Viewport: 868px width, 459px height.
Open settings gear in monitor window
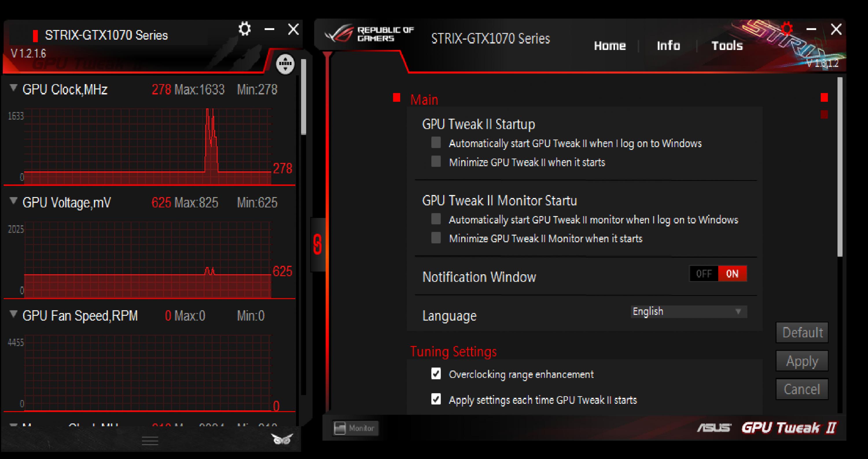pos(244,29)
